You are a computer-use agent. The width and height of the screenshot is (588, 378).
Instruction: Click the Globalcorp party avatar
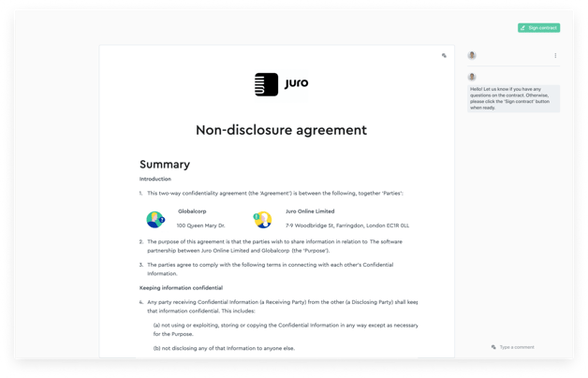click(x=154, y=220)
